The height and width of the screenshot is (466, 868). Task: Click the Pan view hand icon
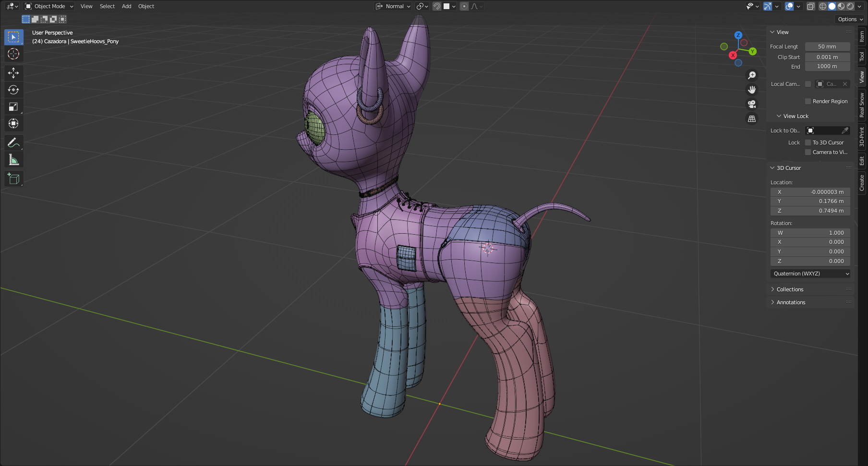(752, 90)
